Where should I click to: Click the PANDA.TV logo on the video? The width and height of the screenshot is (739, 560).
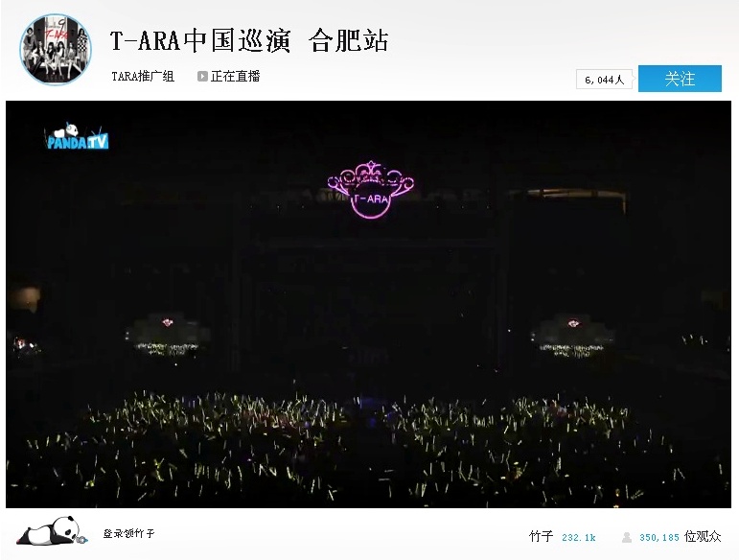78,137
